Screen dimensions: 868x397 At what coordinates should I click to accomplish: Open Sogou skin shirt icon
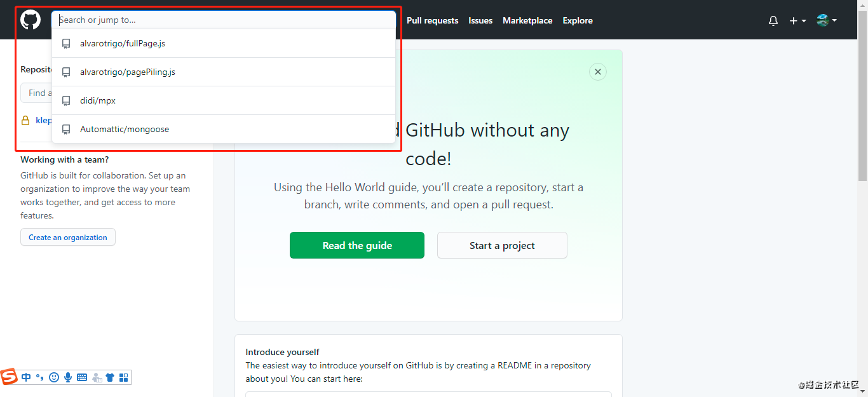point(110,377)
